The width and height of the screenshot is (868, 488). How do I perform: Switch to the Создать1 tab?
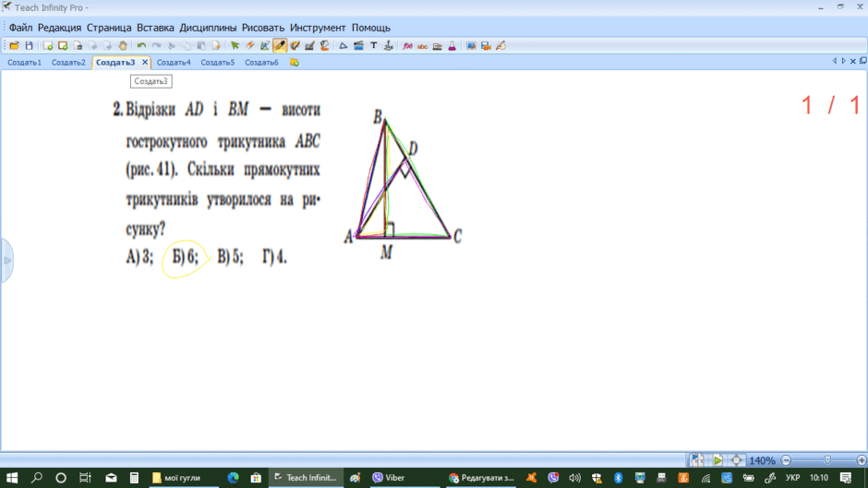coord(24,63)
